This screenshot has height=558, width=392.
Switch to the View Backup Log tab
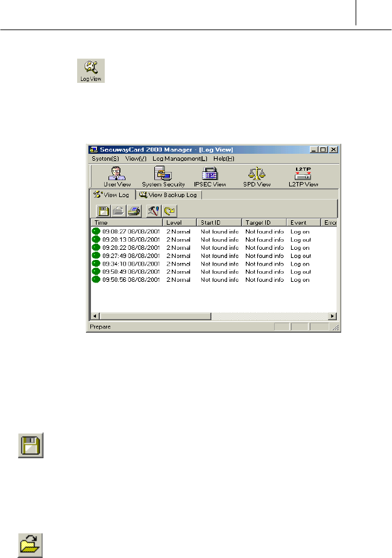tap(169, 195)
